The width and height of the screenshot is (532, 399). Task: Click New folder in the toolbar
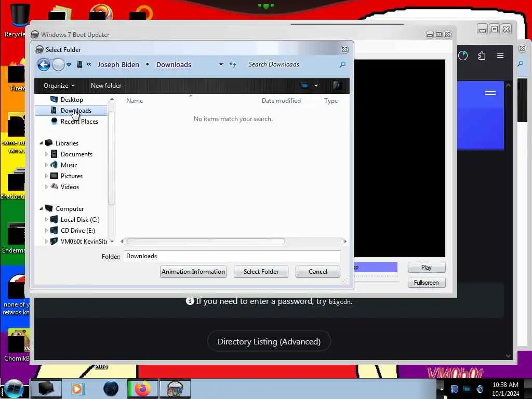click(x=106, y=86)
